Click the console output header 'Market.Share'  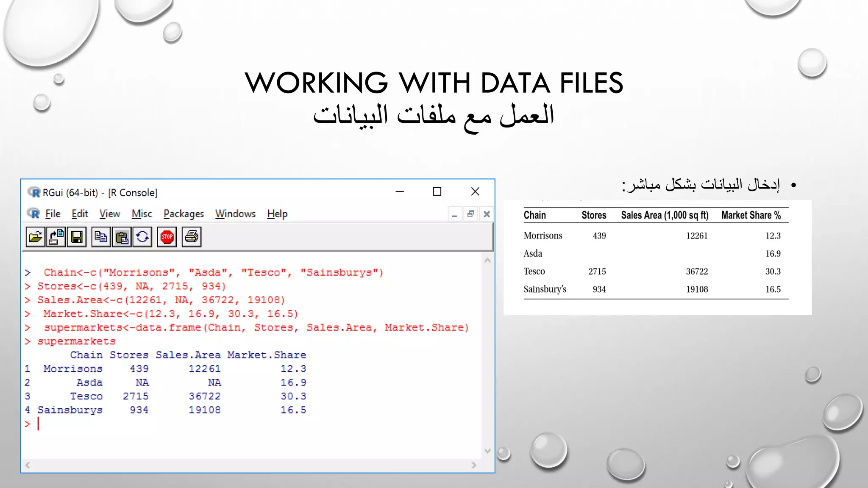click(267, 355)
